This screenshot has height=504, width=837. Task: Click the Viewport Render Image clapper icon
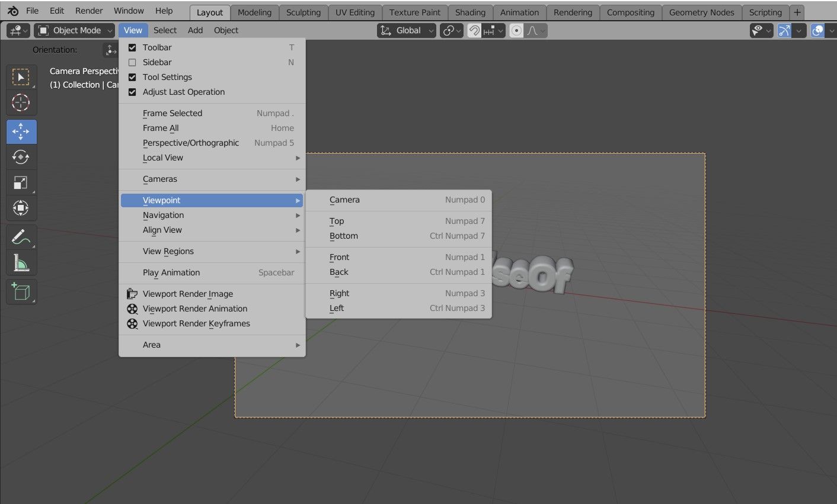tap(132, 294)
